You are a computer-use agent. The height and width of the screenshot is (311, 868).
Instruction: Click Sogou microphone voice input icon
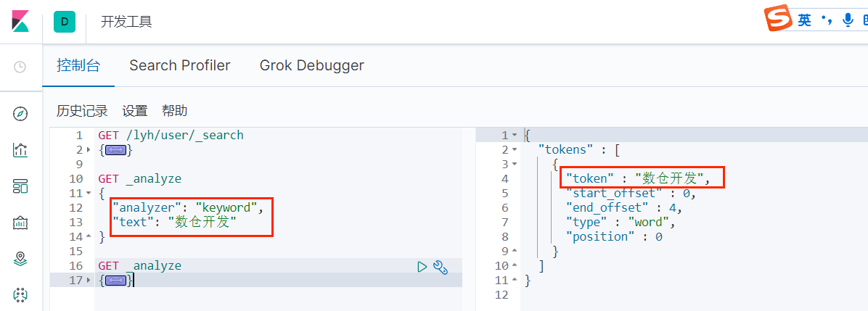pos(847,20)
